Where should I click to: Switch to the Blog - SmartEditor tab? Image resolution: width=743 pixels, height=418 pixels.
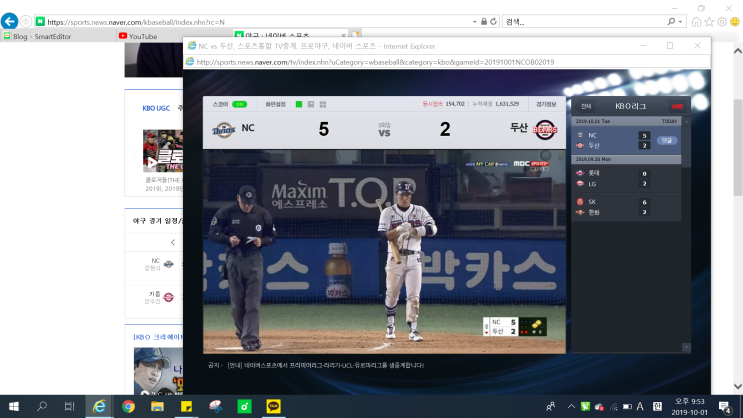(37, 36)
